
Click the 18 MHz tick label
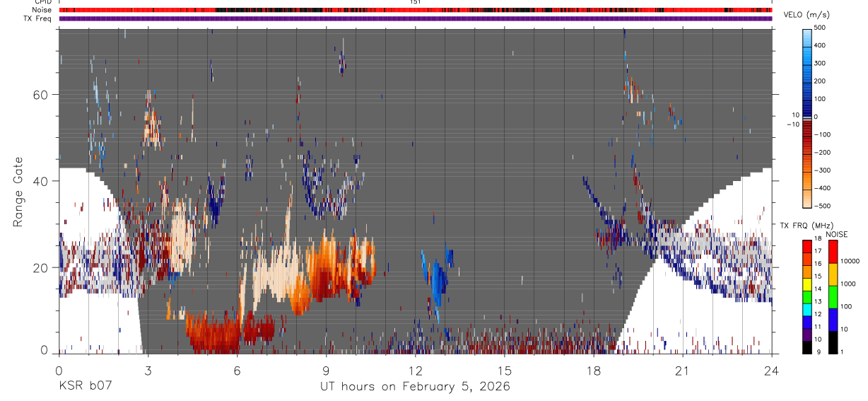click(x=818, y=238)
